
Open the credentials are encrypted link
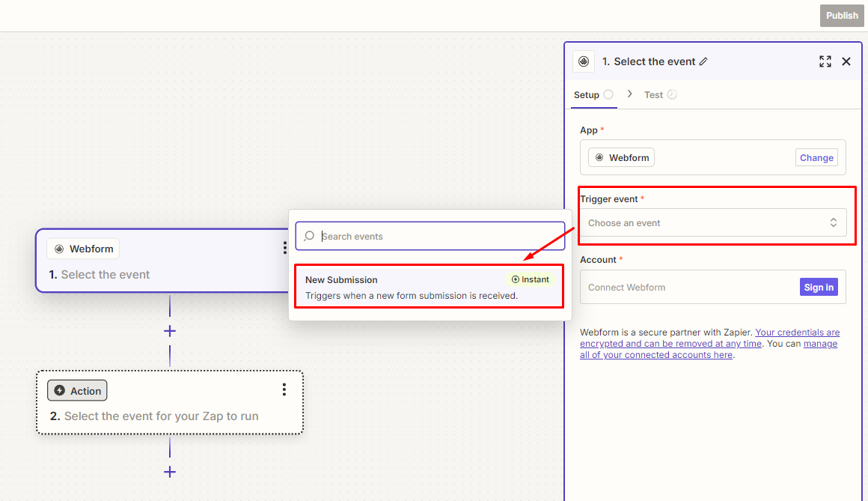pos(709,338)
